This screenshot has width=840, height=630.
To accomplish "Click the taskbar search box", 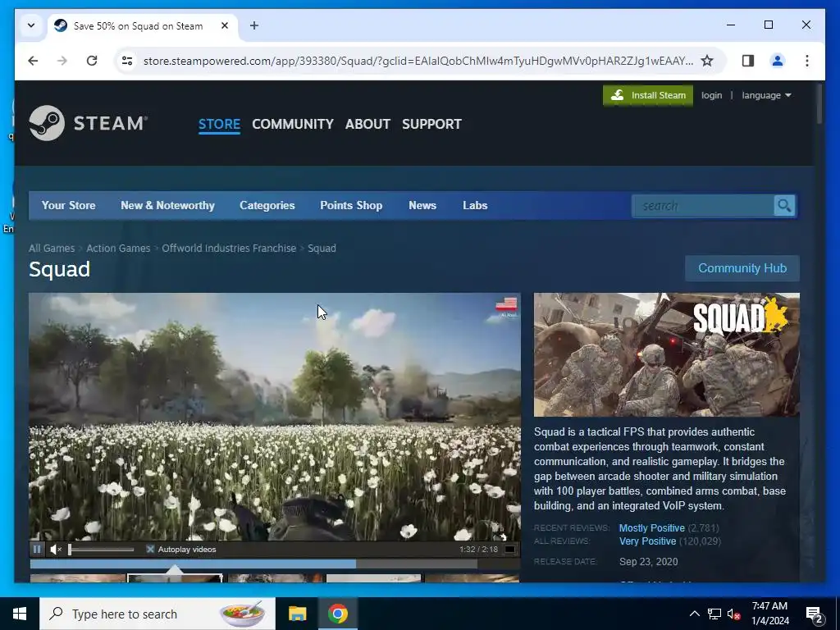I will [157, 614].
